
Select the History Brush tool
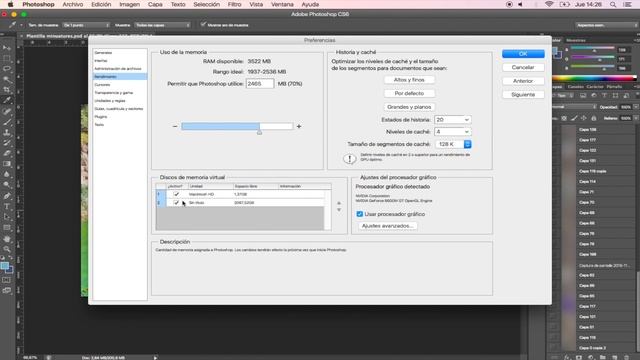click(x=7, y=143)
